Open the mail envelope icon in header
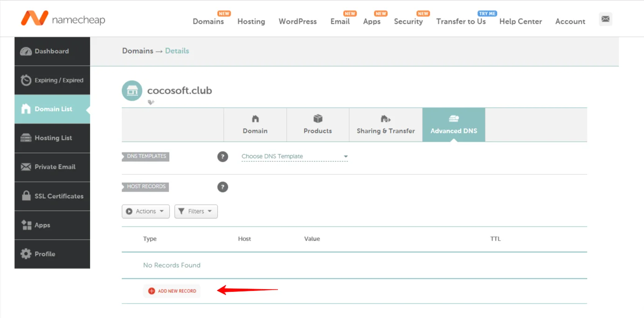Screen dimensions: 644x318 [605, 19]
